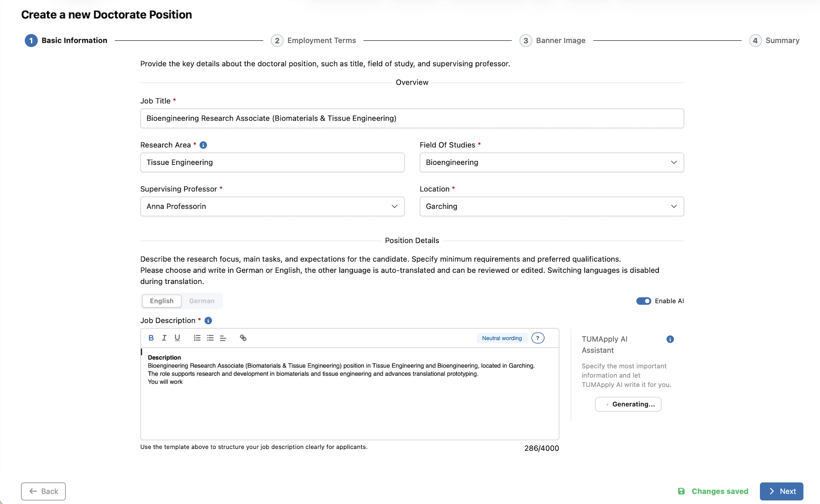Open text alignment options
This screenshot has height=504, width=820.
tap(223, 338)
